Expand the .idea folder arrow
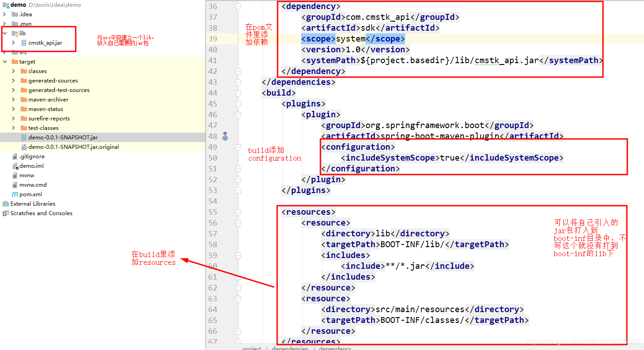644x350 pixels. pos(5,14)
